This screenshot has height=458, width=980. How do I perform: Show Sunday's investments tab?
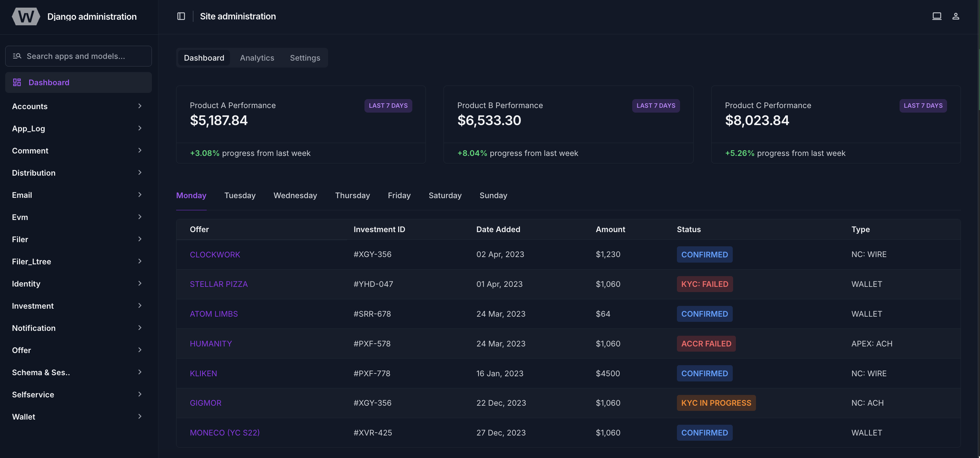[x=493, y=195]
